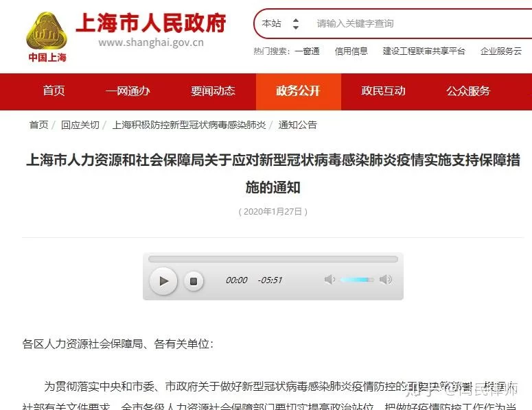
Task: Click the Shanghai government emblem logo
Action: click(x=47, y=36)
